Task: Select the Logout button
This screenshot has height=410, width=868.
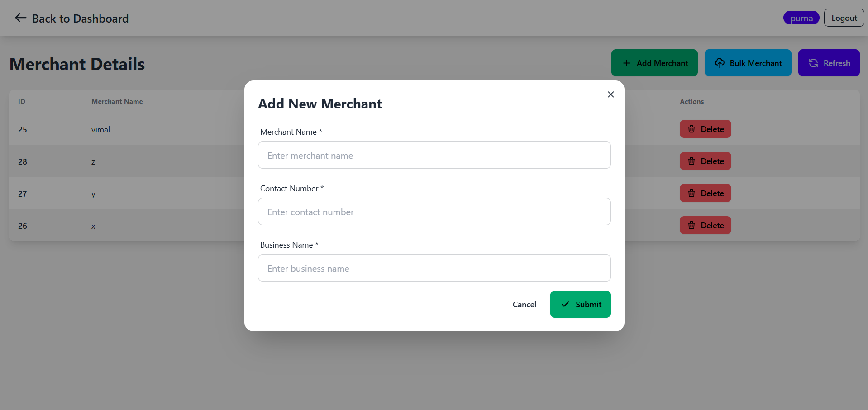Action: click(844, 18)
